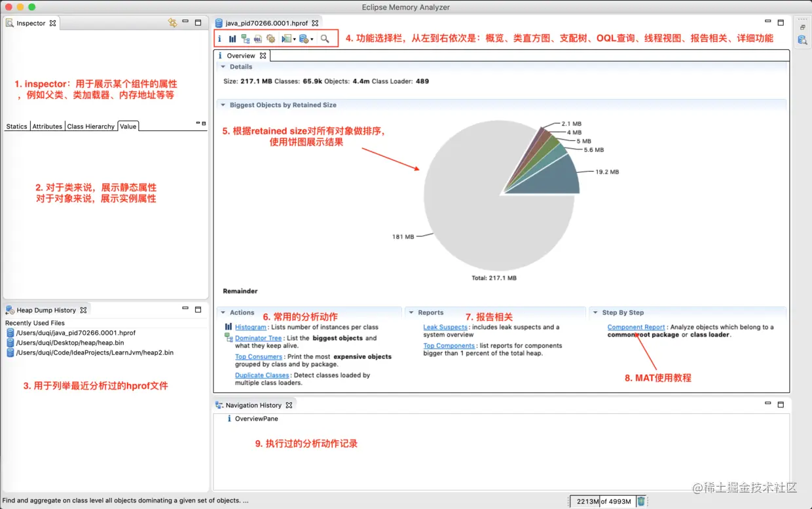Click the lower right sidebar icon
This screenshot has height=509, width=812.
click(x=802, y=40)
